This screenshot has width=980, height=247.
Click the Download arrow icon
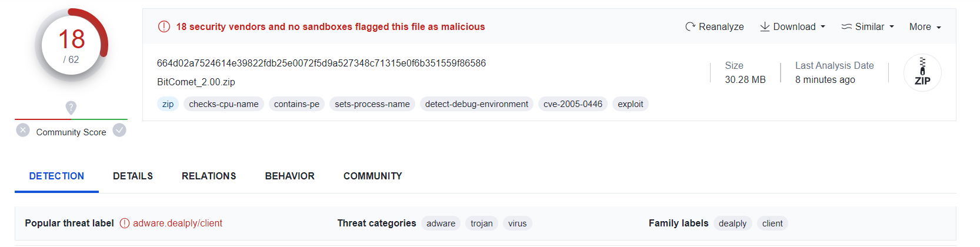point(765,26)
